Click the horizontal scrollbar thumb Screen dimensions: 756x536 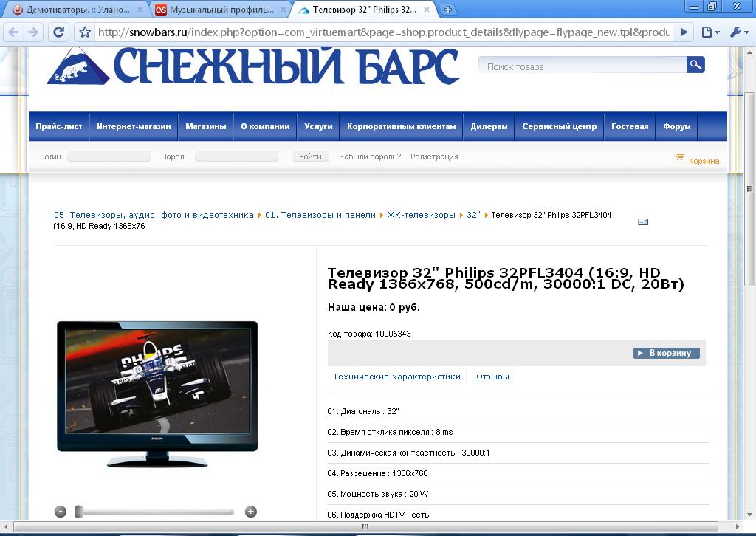point(366,526)
